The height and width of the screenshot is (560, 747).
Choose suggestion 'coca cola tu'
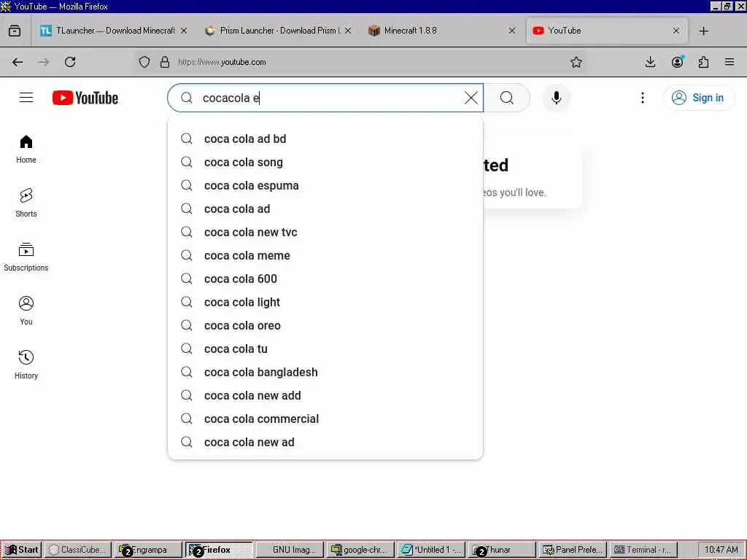(325, 349)
